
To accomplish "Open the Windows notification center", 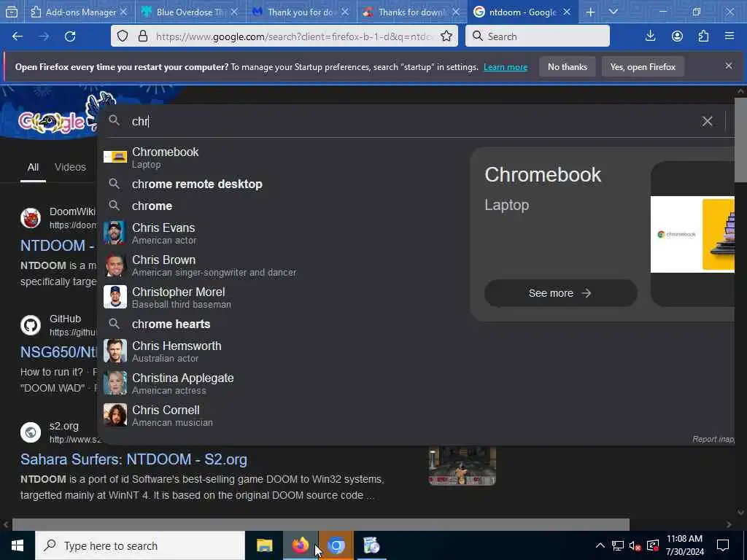I will [x=723, y=545].
